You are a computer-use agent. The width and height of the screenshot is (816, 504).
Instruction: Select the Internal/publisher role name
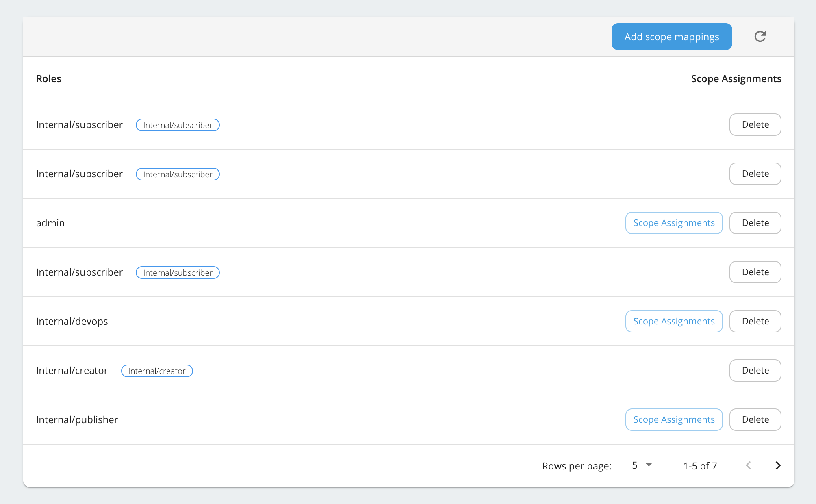click(77, 419)
